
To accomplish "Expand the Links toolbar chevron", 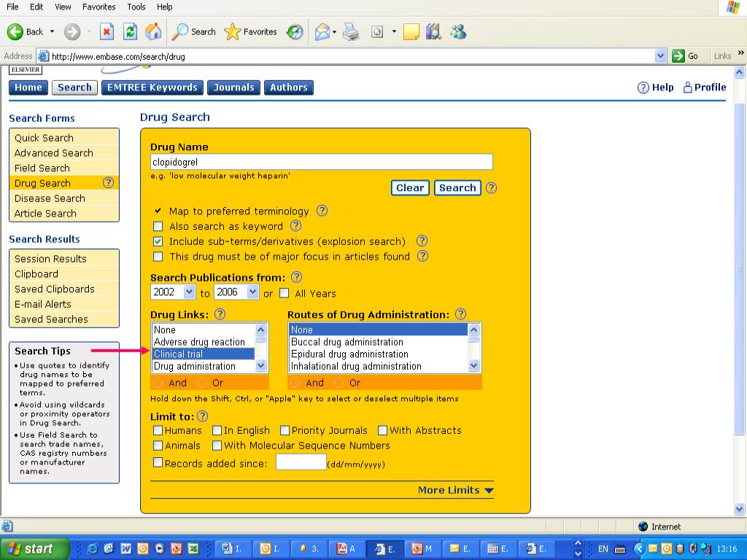I will pos(741,52).
